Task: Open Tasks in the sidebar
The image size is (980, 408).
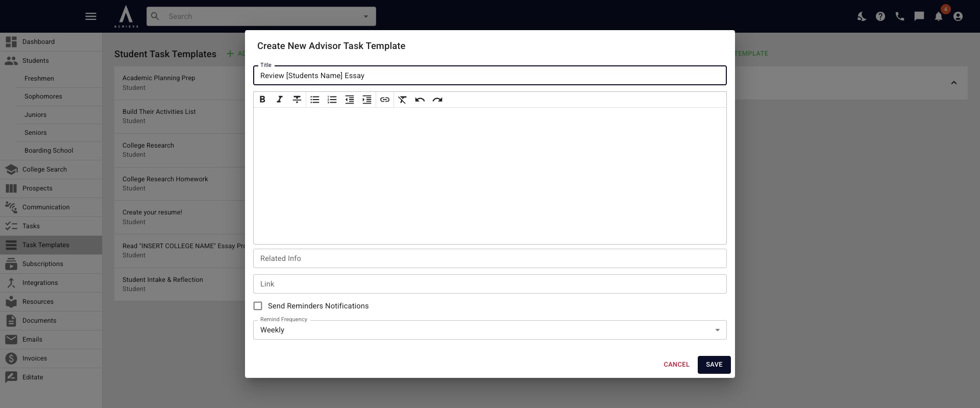Action: [x=51, y=226]
